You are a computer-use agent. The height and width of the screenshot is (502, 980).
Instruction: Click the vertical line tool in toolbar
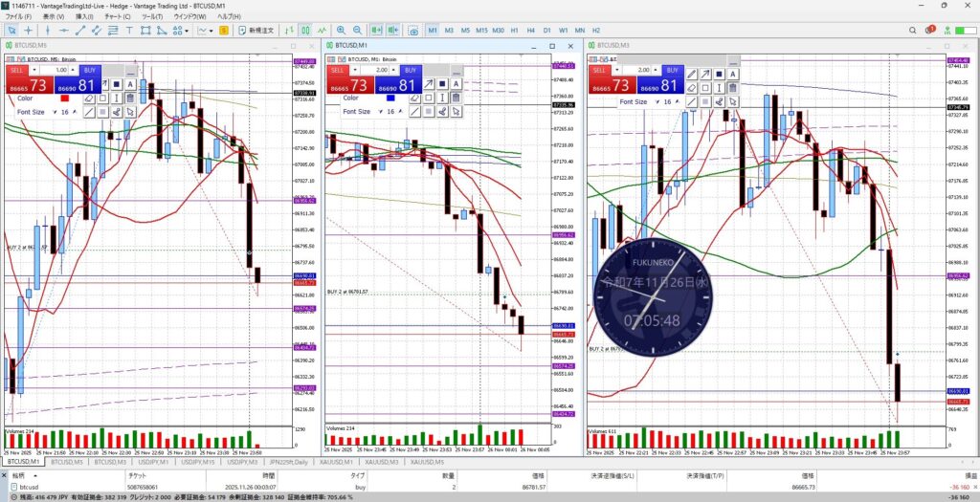(x=46, y=31)
